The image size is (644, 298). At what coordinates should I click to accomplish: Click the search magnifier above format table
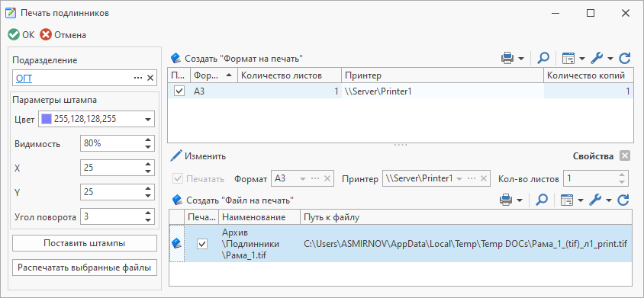click(543, 59)
